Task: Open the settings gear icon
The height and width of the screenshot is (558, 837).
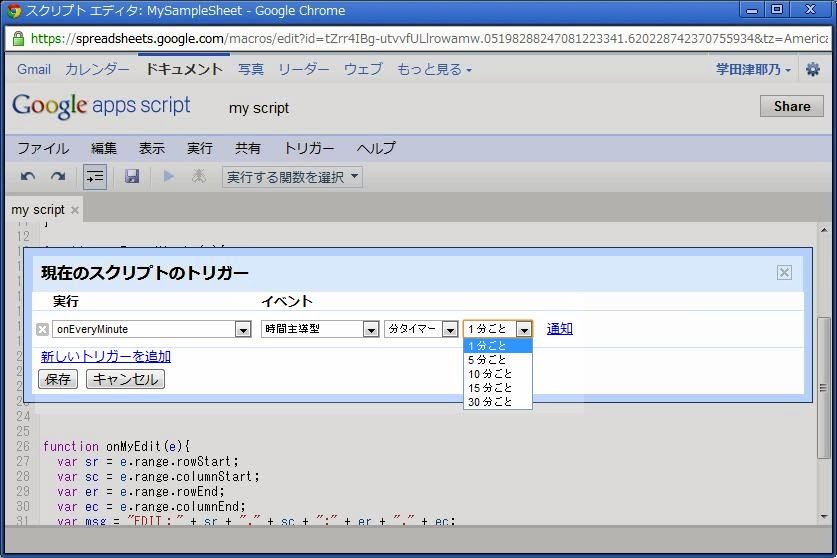Action: [813, 70]
